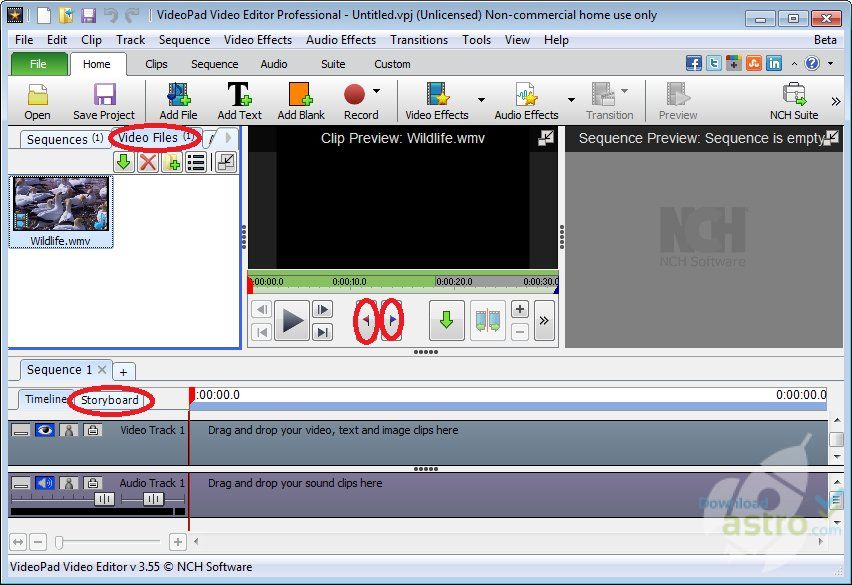Open the help question mark icon

point(812,64)
